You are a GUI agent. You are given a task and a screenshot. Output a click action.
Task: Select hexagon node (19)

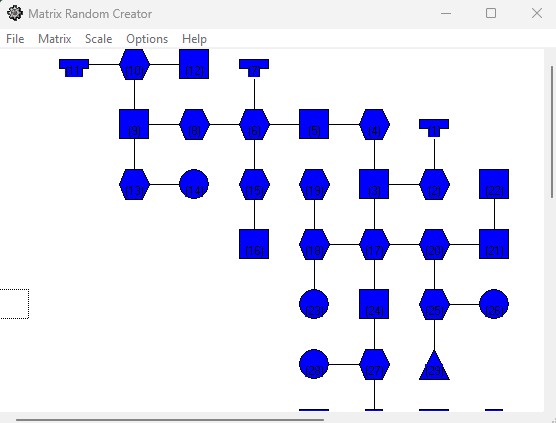point(314,184)
